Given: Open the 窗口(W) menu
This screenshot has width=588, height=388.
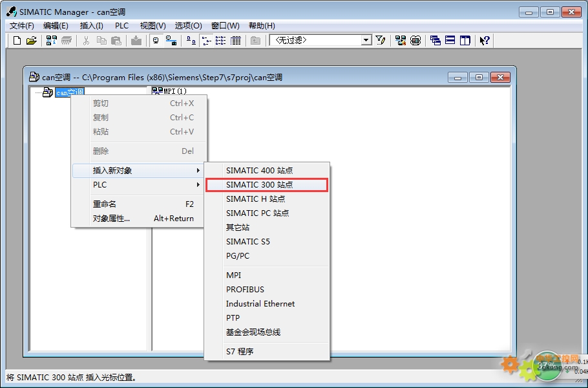Looking at the screenshot, I should 225,25.
